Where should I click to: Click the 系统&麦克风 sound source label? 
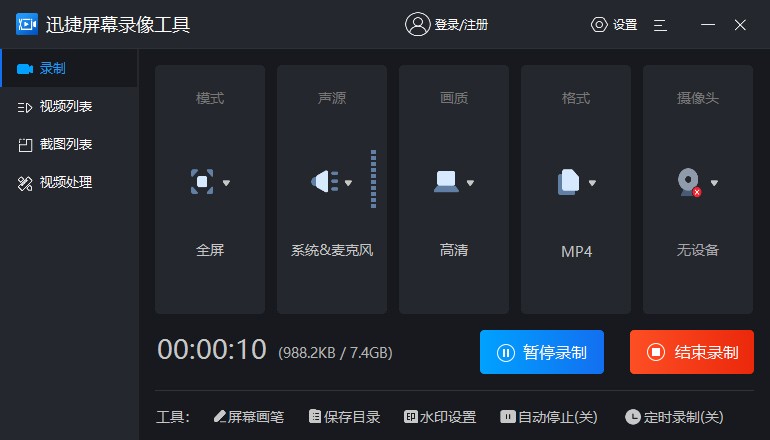tap(332, 250)
